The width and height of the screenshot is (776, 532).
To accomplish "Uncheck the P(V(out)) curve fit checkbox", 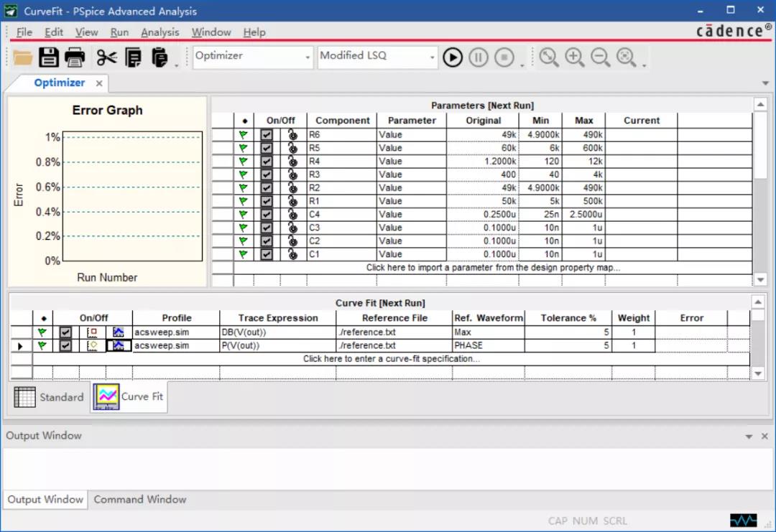I will 65,345.
